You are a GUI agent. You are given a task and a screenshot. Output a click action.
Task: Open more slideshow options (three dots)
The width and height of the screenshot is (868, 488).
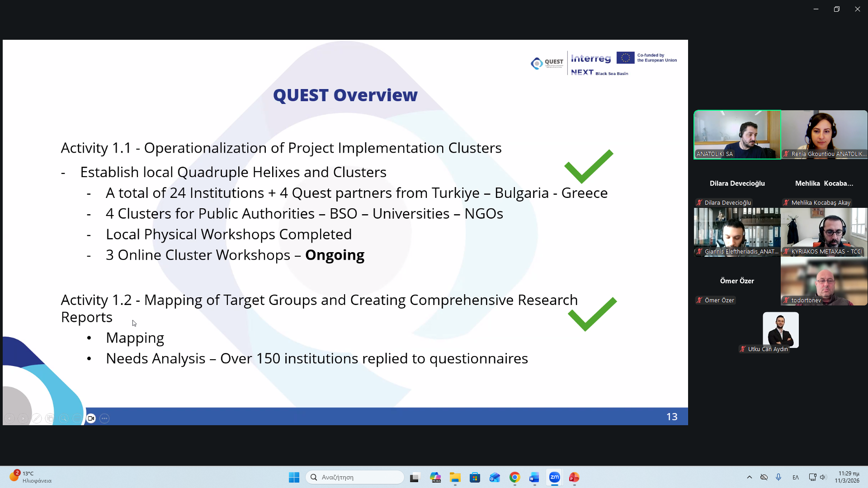pos(104,418)
